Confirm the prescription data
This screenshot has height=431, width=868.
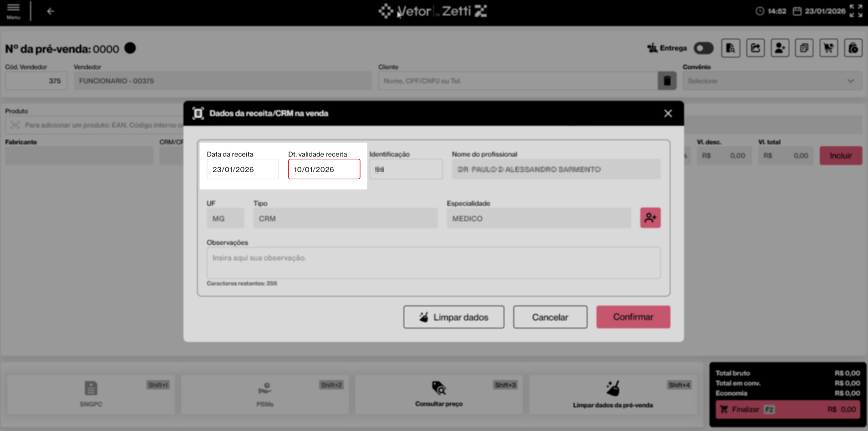coord(633,317)
